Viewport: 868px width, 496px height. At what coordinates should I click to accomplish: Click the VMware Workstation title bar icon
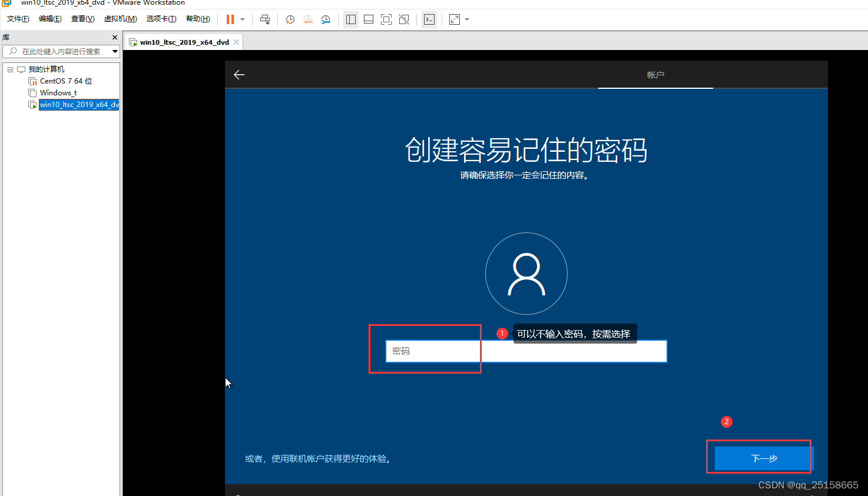[6, 3]
